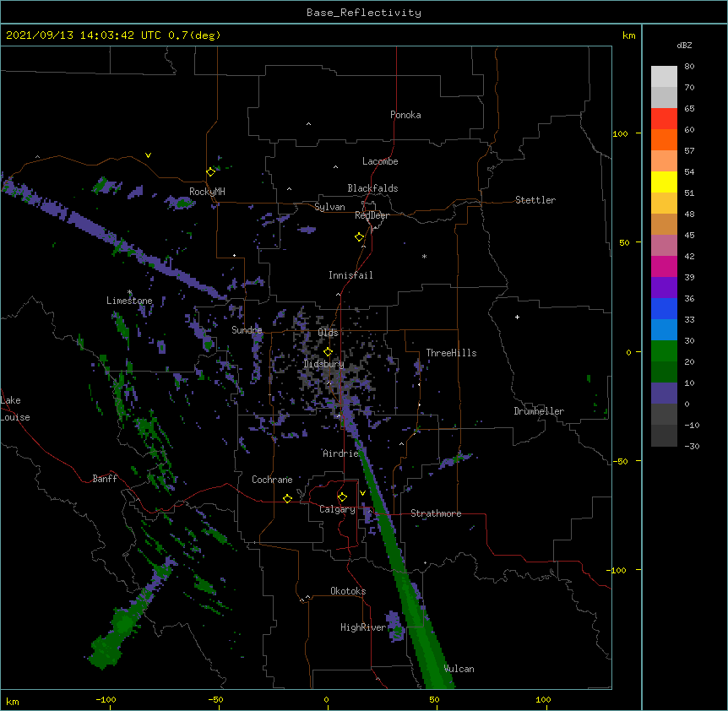Click the km unit label at bottom left

pyautogui.click(x=13, y=702)
